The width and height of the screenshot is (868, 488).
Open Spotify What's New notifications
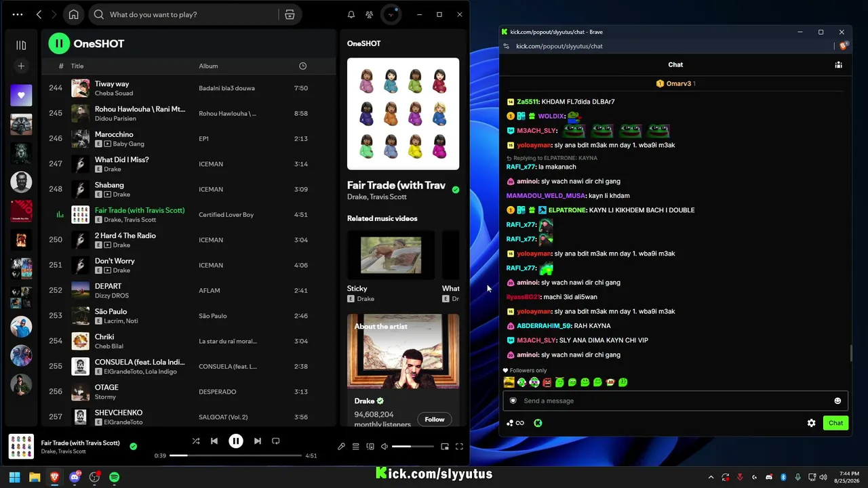[x=351, y=14]
